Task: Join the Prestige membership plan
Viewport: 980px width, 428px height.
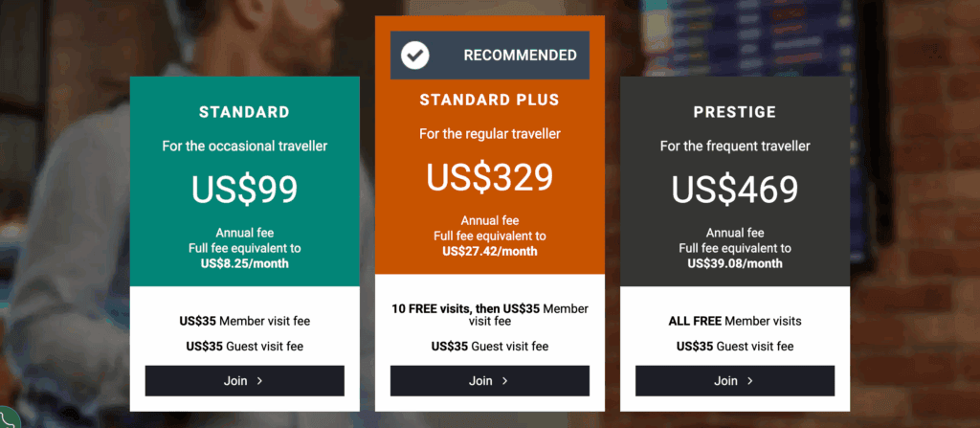Action: click(x=734, y=381)
